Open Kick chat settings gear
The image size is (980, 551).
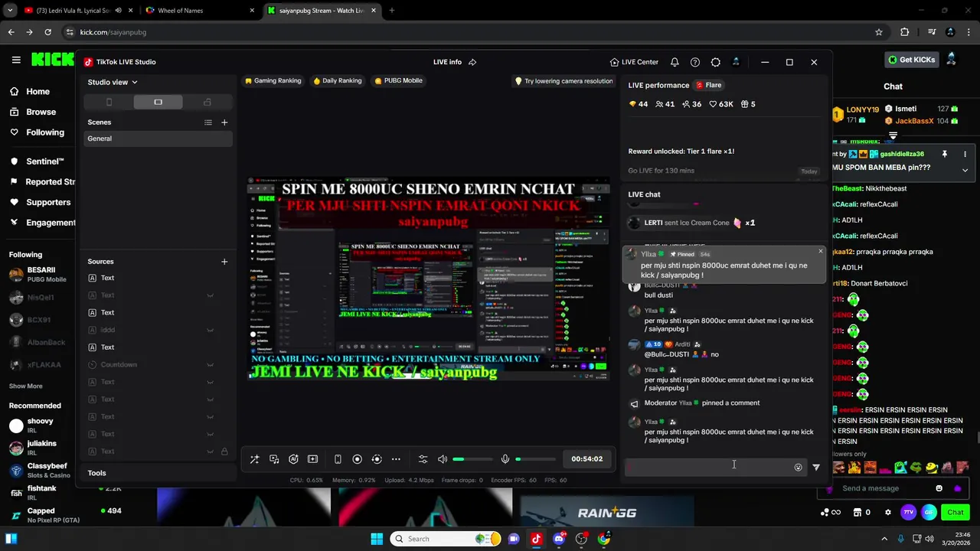(888, 512)
